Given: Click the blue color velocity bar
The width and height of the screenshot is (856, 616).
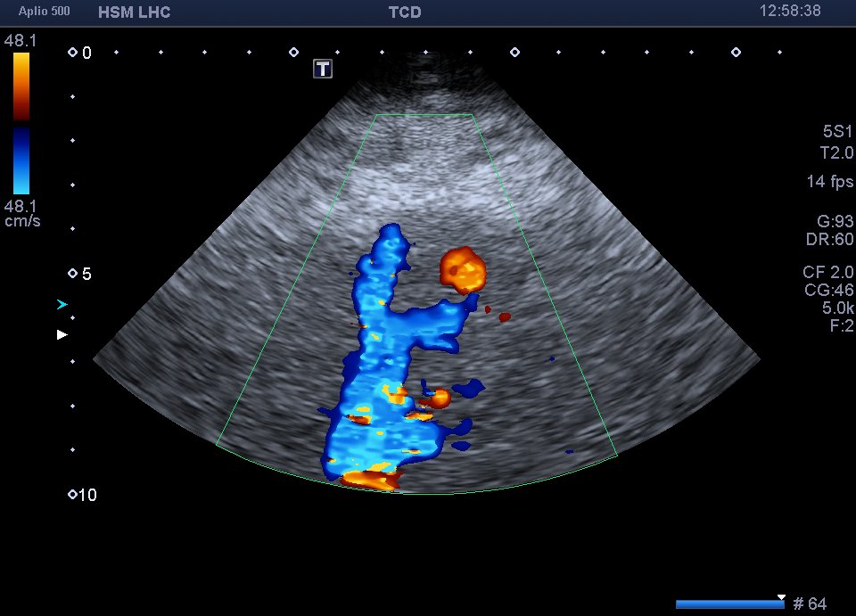Looking at the screenshot, I should tap(21, 161).
